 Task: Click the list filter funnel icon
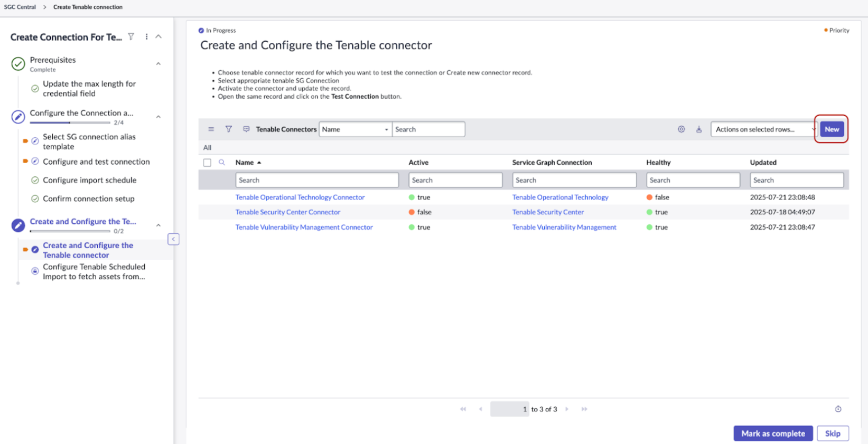229,129
